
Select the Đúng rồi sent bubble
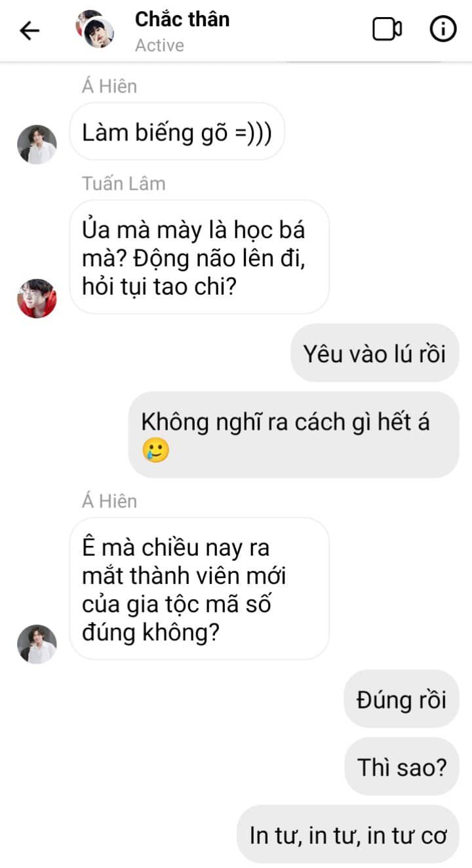pyautogui.click(x=401, y=699)
